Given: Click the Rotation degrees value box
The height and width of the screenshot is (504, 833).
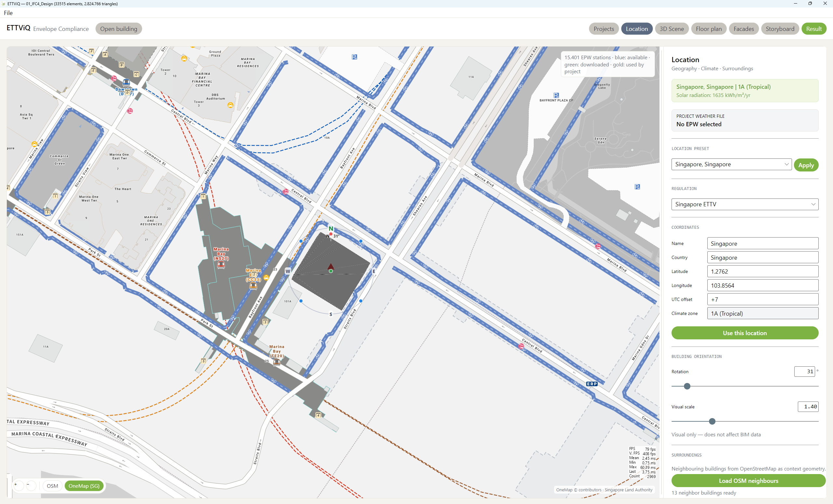Looking at the screenshot, I should 804,371.
